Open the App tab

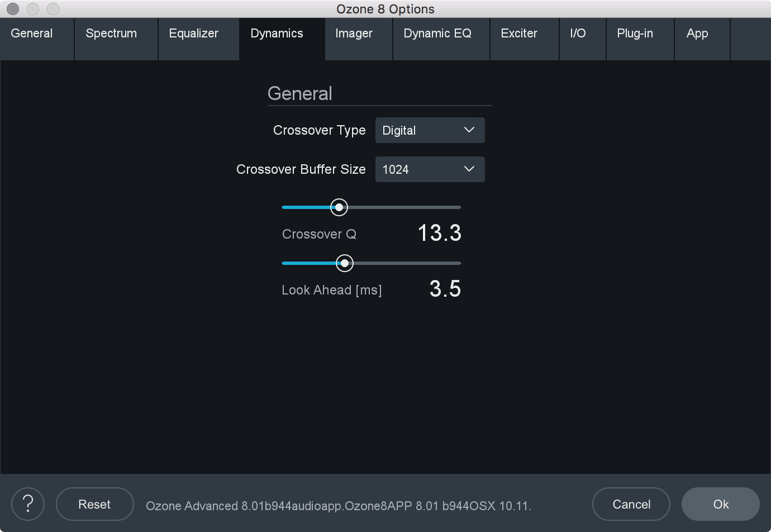(702, 39)
